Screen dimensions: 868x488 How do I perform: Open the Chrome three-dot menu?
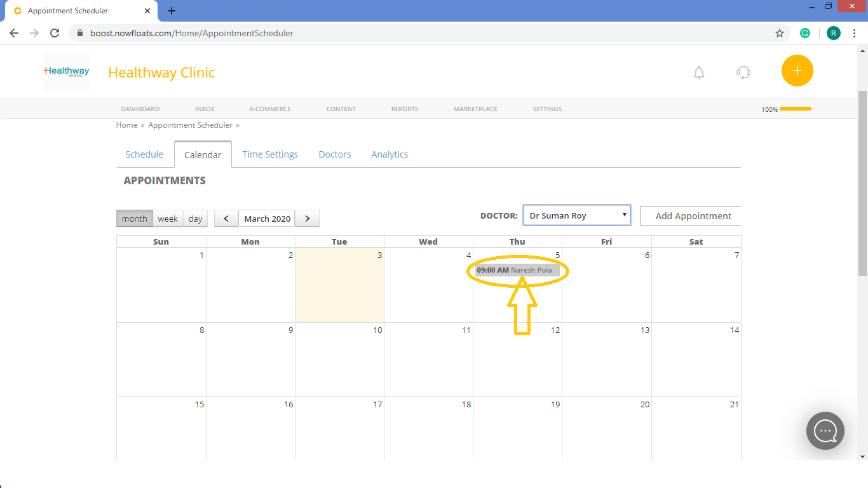point(854,33)
